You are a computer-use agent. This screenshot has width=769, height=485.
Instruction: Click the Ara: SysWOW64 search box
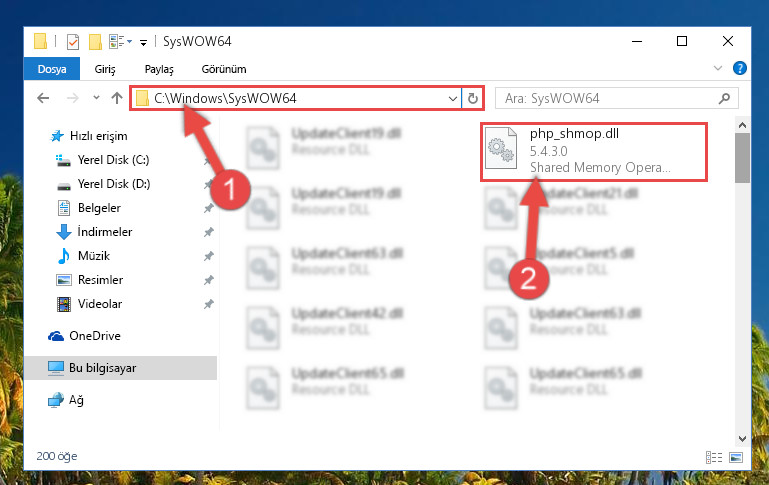[x=616, y=99]
